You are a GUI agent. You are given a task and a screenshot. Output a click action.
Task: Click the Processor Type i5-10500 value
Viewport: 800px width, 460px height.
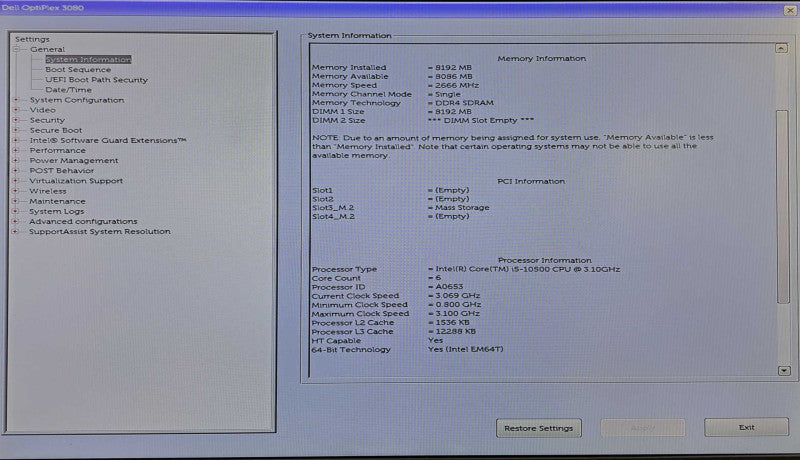[528, 269]
